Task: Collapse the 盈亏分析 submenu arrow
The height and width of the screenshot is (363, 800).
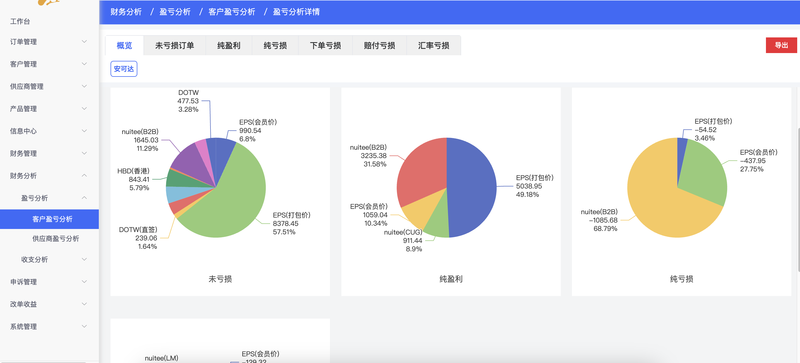Action: (x=84, y=198)
